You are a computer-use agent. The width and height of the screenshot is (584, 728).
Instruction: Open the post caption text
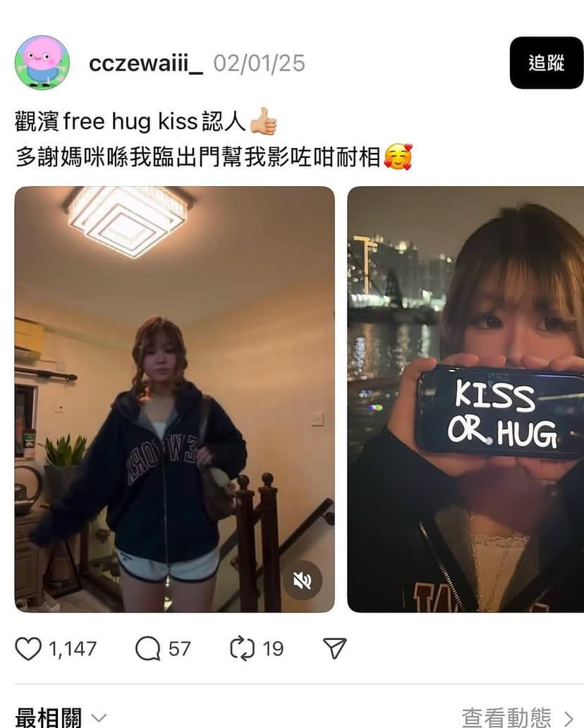214,140
